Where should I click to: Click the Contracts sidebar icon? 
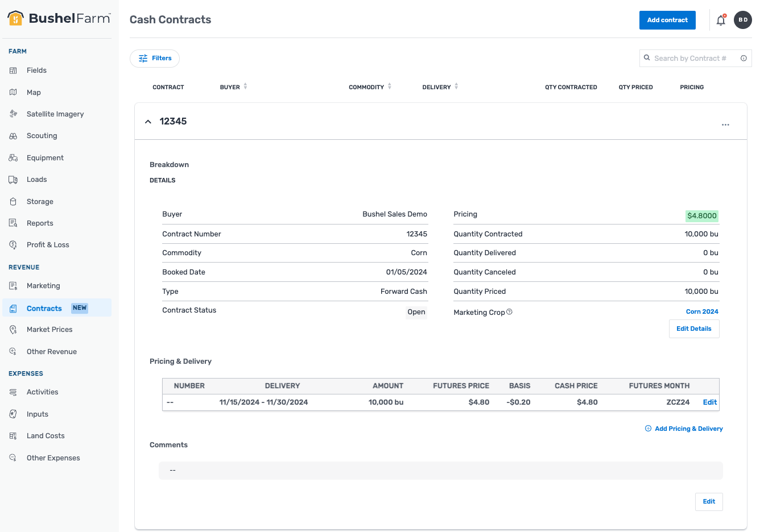pos(13,308)
